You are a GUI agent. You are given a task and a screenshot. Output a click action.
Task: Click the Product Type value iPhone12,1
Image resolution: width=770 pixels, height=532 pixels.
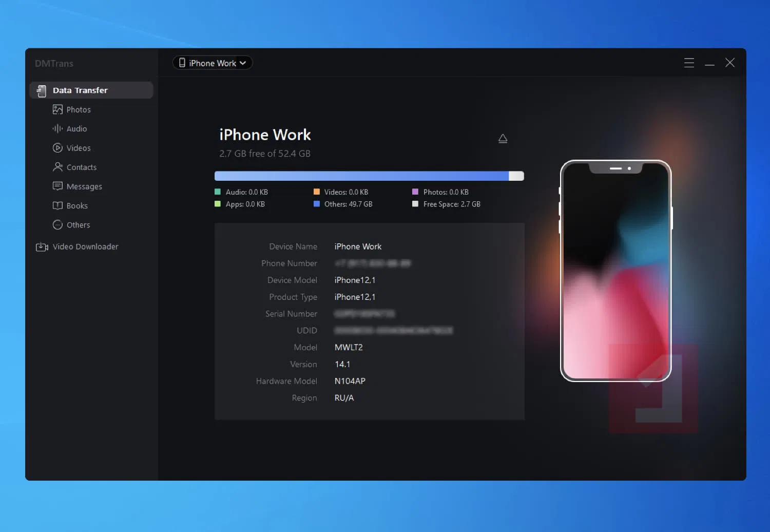pos(355,297)
